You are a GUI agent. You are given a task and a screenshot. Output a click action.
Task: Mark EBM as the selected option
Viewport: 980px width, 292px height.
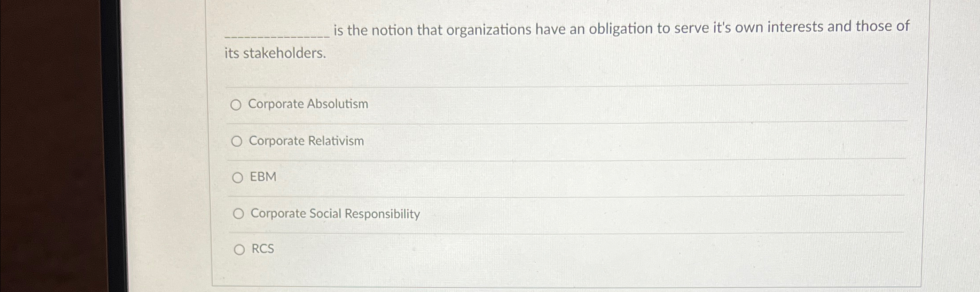click(x=239, y=177)
